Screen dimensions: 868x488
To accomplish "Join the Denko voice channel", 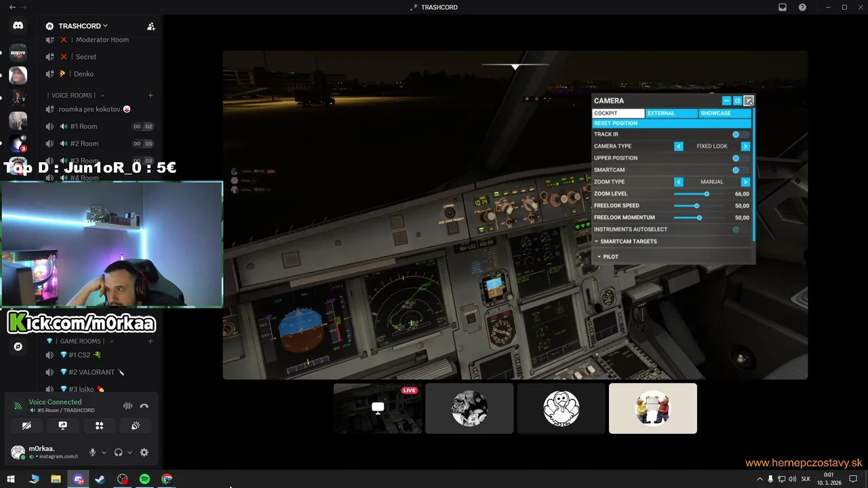I will [100, 74].
